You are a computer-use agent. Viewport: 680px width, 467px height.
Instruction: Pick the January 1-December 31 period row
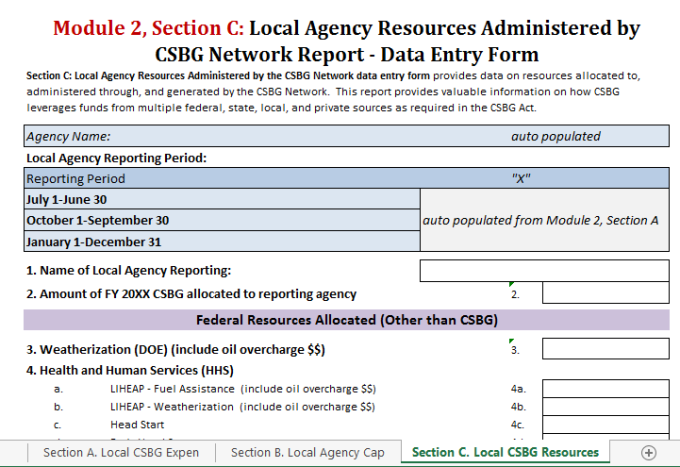click(222, 241)
